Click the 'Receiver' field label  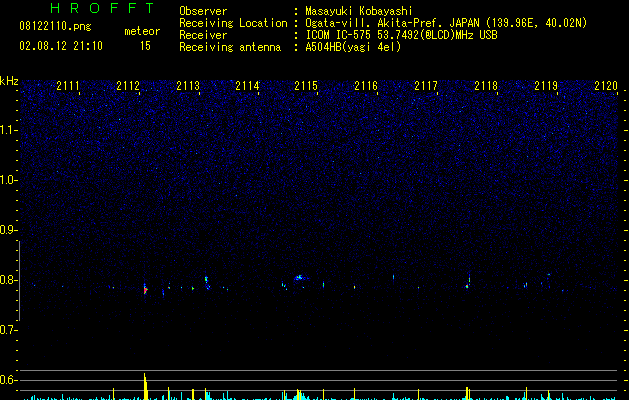(203, 35)
